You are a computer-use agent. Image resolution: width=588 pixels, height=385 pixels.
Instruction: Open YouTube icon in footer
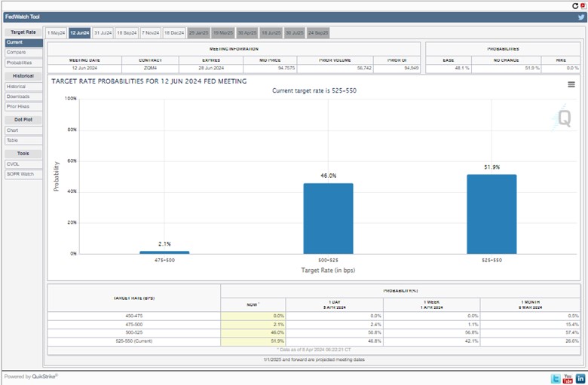(x=568, y=379)
